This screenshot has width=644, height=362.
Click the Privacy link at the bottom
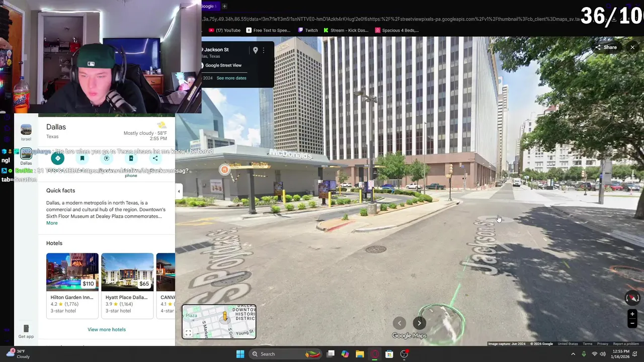(603, 344)
